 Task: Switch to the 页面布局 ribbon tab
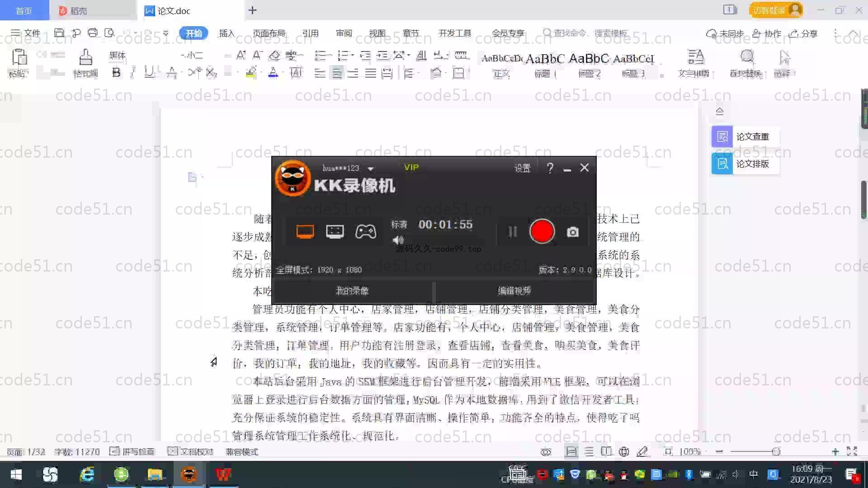(269, 33)
